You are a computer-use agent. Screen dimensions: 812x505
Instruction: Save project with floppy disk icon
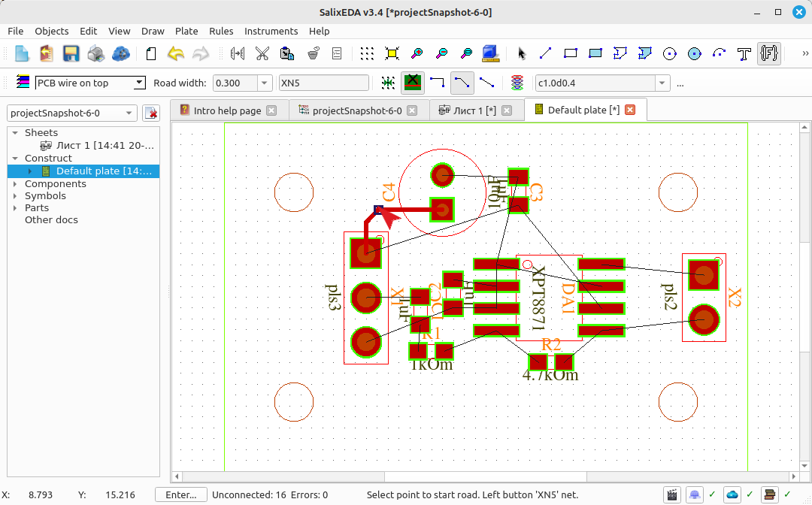[71, 53]
